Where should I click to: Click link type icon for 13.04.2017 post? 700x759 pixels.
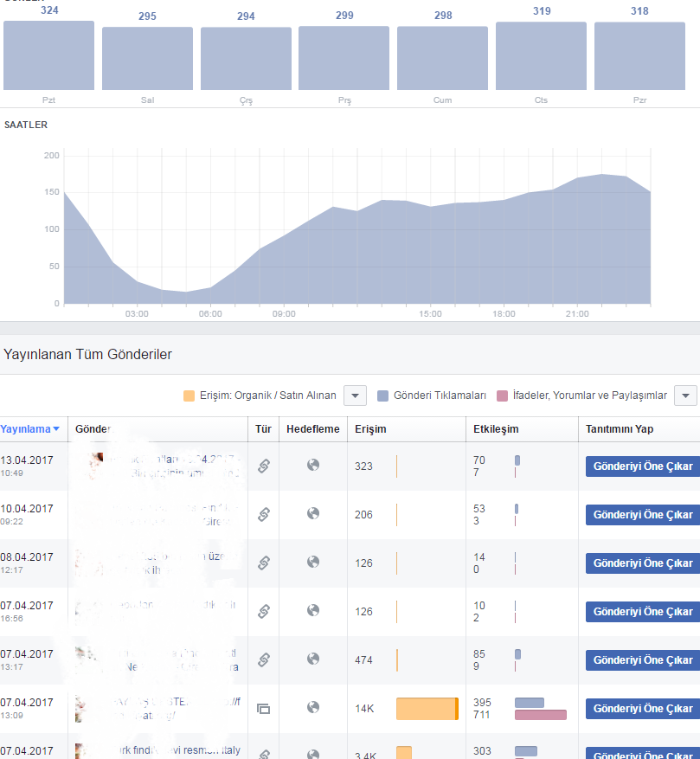[263, 466]
